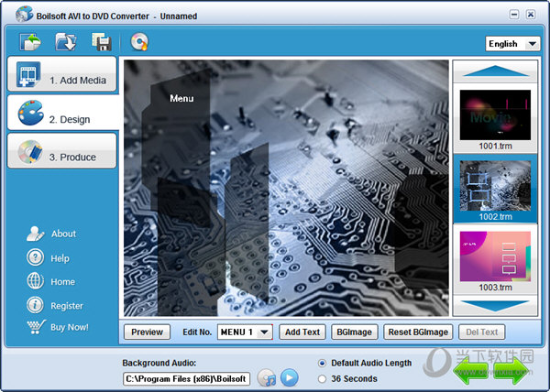Click the Add Text button
550x392 pixels.
[302, 332]
